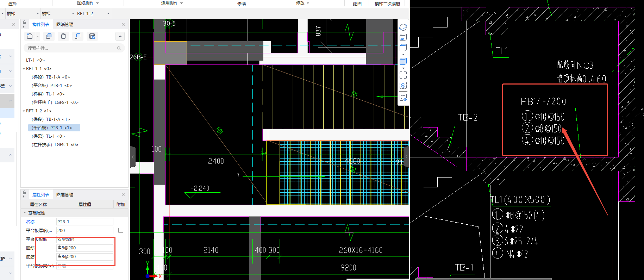Switch to the 图纸管理 tab
644x280 pixels.
click(65, 24)
